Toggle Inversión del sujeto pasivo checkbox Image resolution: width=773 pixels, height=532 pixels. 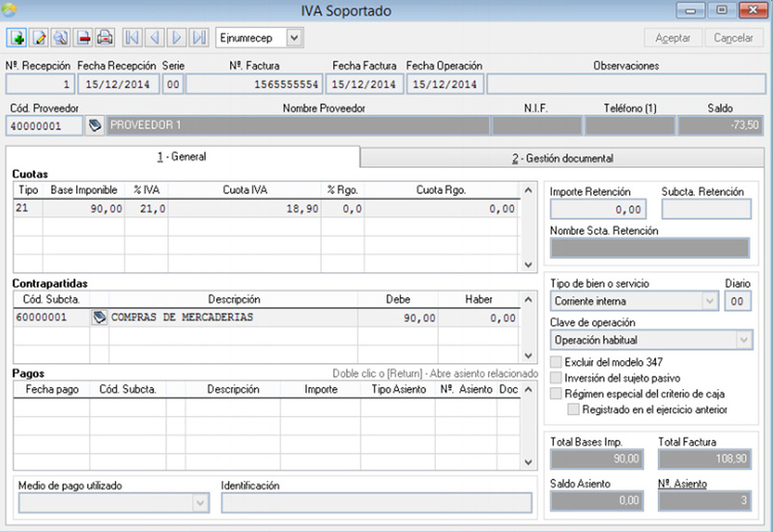pos(557,378)
